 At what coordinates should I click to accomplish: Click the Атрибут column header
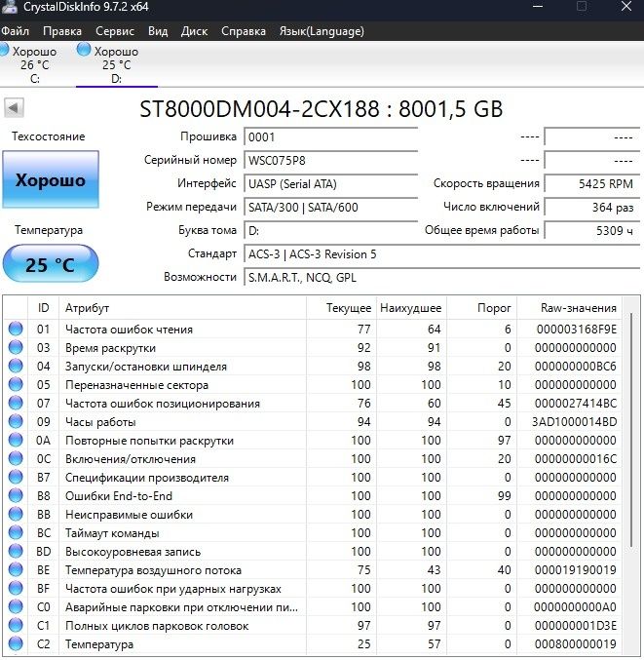point(182,308)
